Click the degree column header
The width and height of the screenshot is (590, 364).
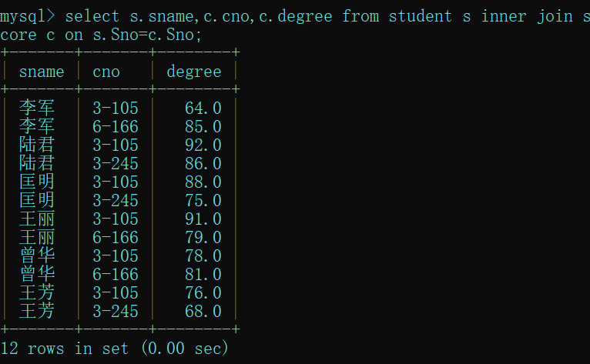pos(193,72)
